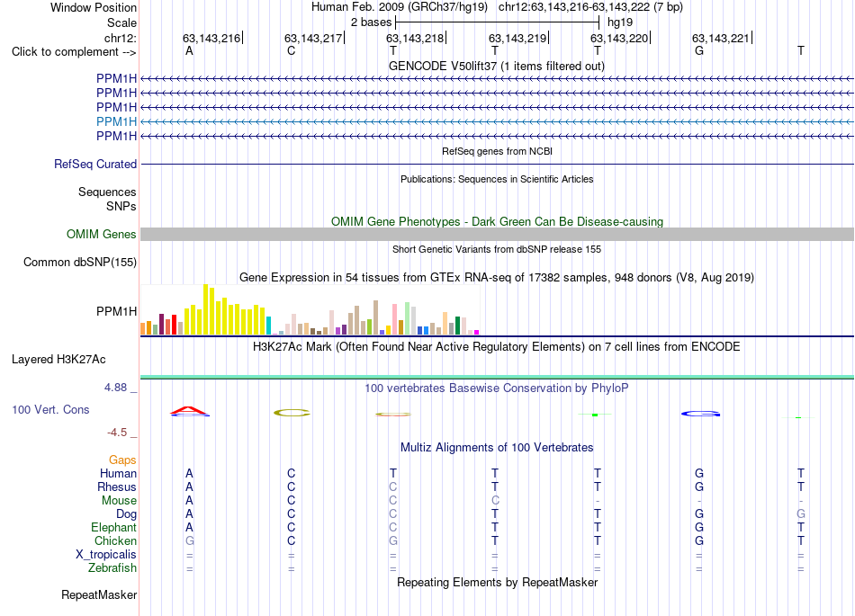Click the light-blue PPM1H transcript label
The image size is (855, 616).
116,121
